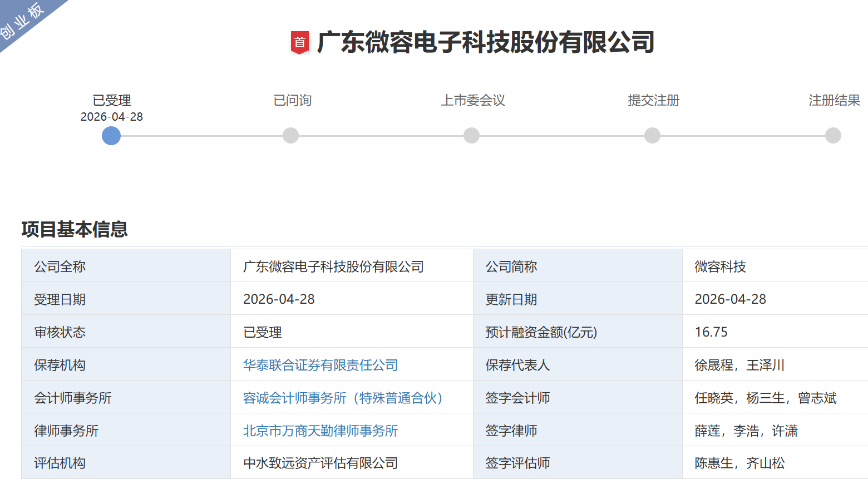The image size is (868, 484).
Task: Open 容诚会计师事务所（特殊普通合伙）link
Action: pyautogui.click(x=343, y=398)
